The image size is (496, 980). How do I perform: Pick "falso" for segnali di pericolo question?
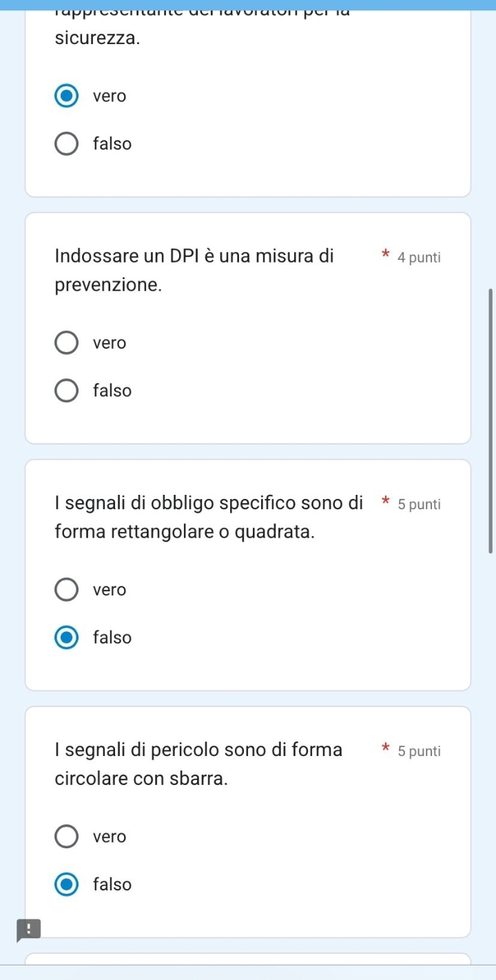[x=67, y=884]
